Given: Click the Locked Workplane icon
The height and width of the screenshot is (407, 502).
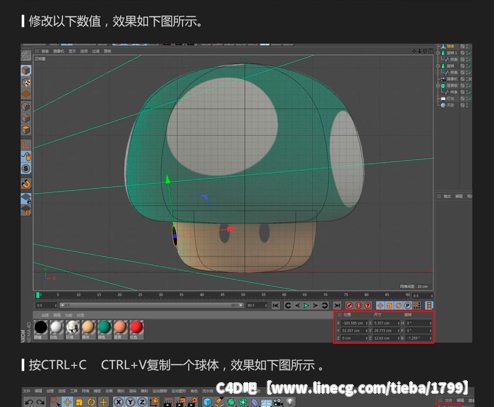Looking at the screenshot, I should click(26, 198).
